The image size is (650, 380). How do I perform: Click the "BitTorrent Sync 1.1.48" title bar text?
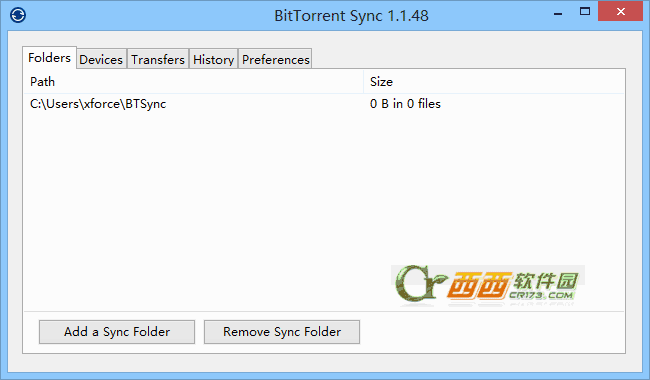(352, 16)
